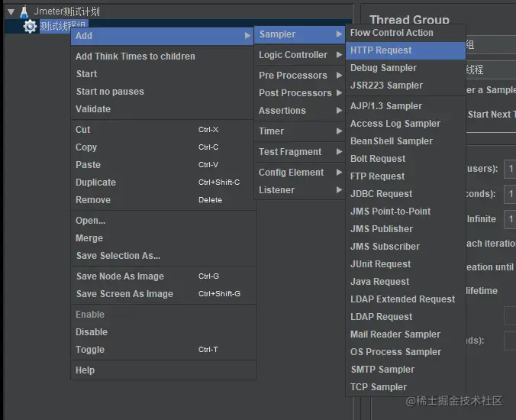Click Save Node As Image
This screenshot has width=516, height=420.
163,276
